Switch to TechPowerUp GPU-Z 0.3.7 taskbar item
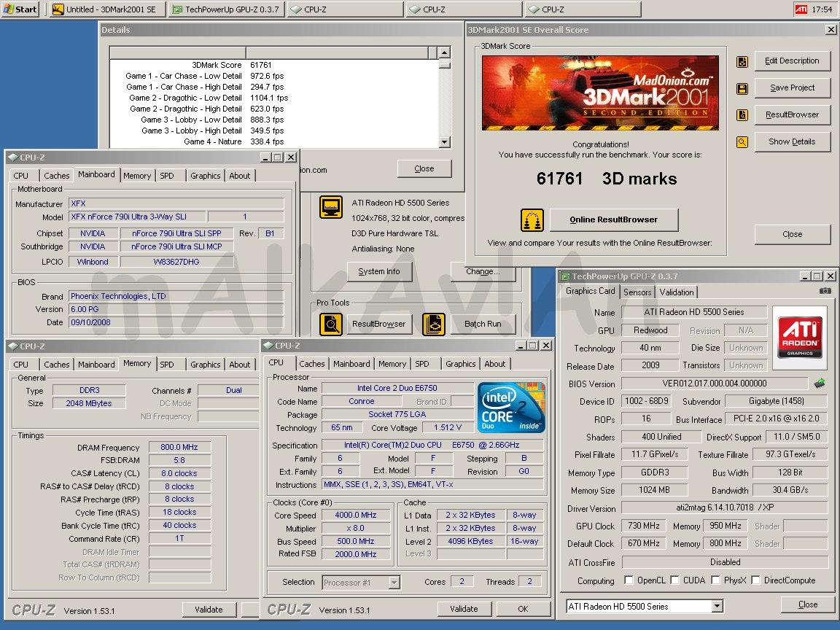 tap(227, 9)
